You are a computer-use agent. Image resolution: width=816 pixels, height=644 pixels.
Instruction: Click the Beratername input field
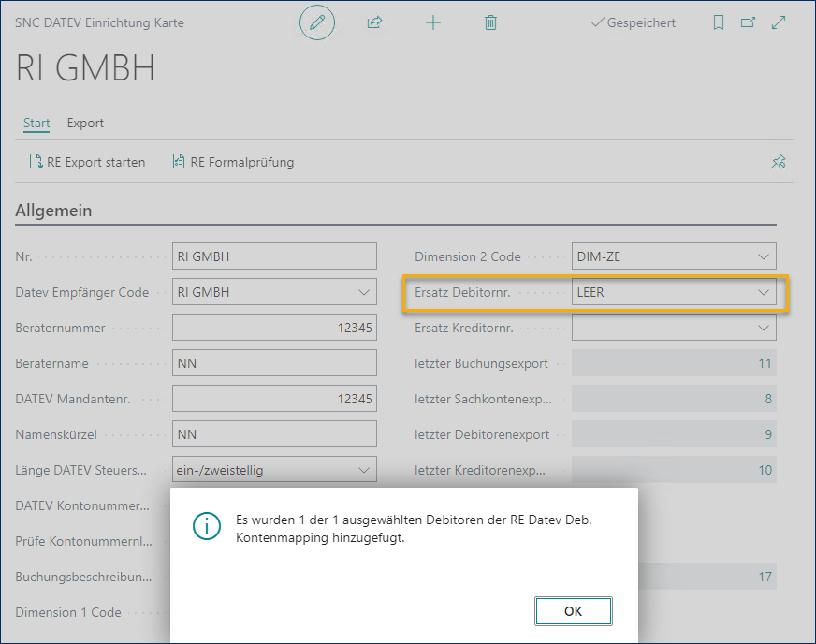pyautogui.click(x=274, y=363)
